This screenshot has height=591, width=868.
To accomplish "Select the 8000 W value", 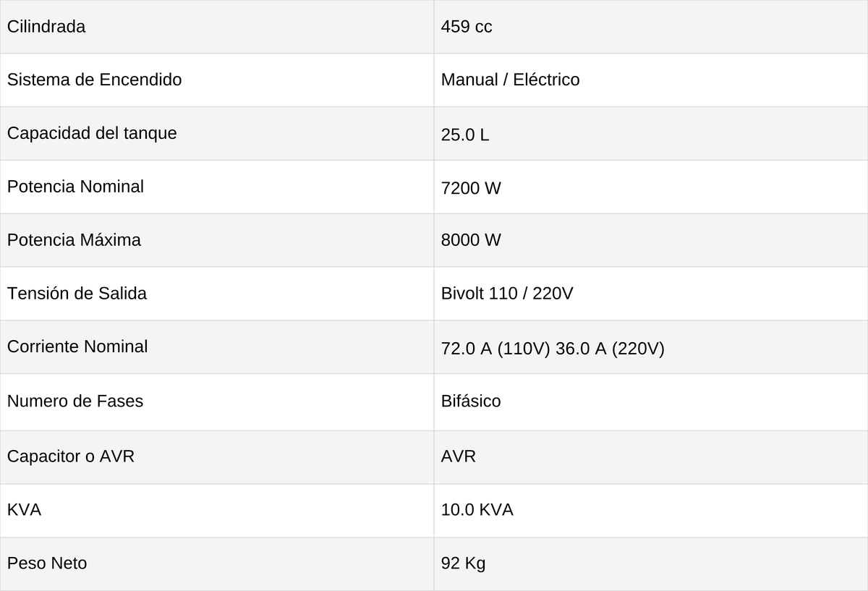I will click(471, 240).
